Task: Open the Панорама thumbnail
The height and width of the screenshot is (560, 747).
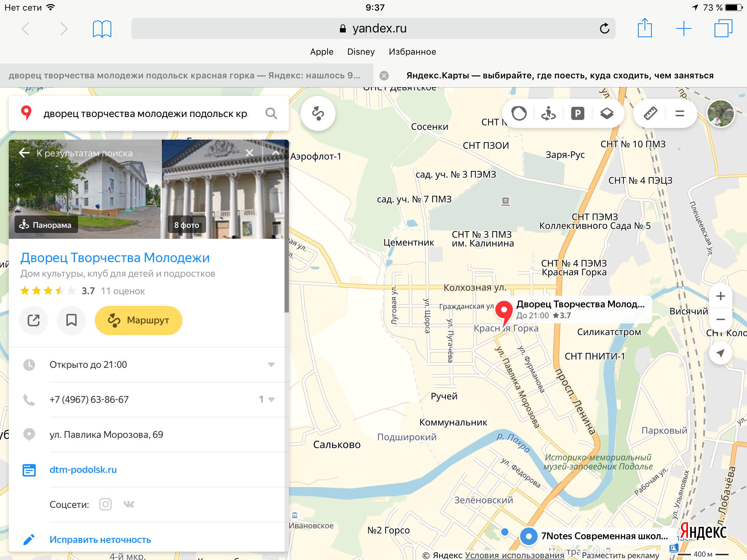Action: (46, 225)
